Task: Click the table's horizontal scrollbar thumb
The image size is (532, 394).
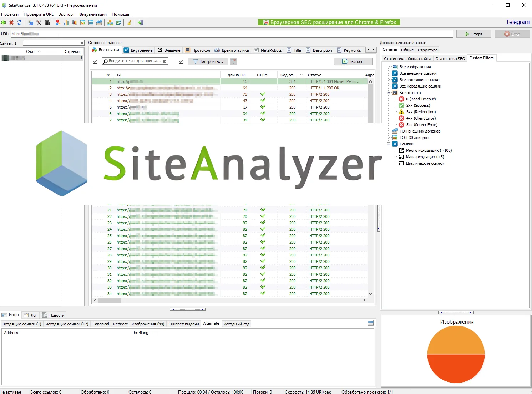Action: click(109, 300)
